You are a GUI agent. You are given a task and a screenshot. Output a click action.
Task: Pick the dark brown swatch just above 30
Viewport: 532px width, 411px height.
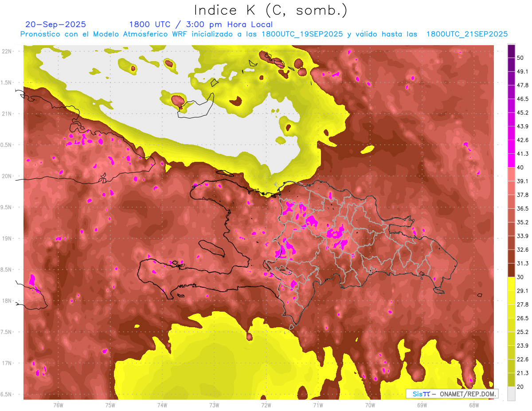tap(511, 270)
